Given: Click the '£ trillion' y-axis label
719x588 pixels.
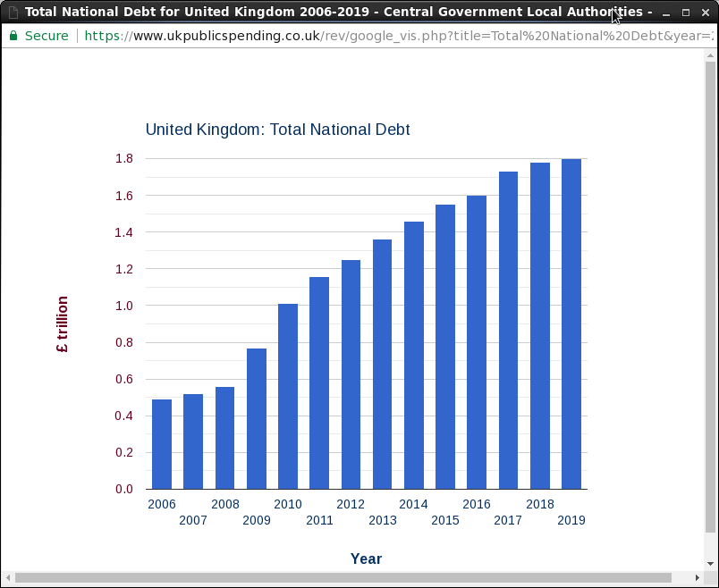Looking at the screenshot, I should (62, 325).
